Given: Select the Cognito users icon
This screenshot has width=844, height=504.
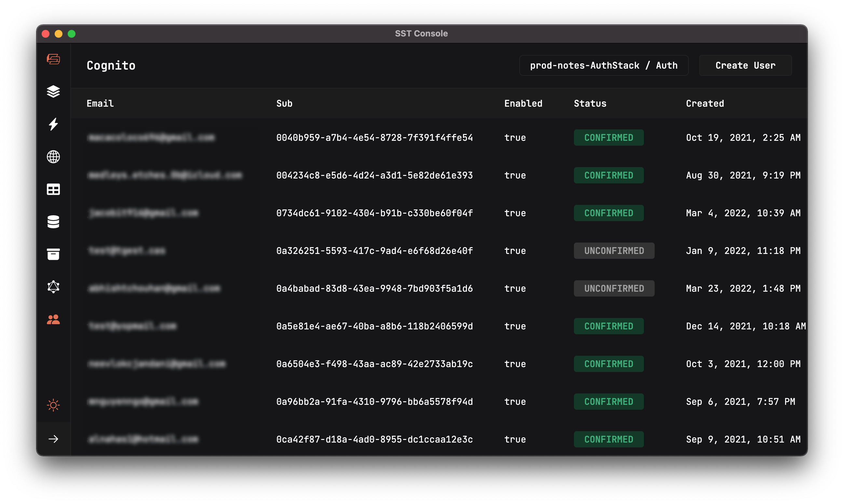Looking at the screenshot, I should click(x=53, y=320).
